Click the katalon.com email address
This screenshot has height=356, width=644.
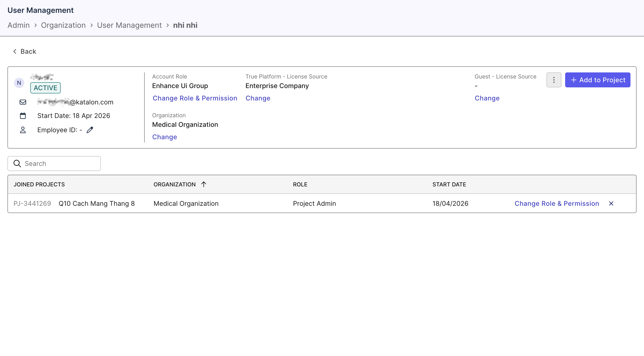coord(75,102)
